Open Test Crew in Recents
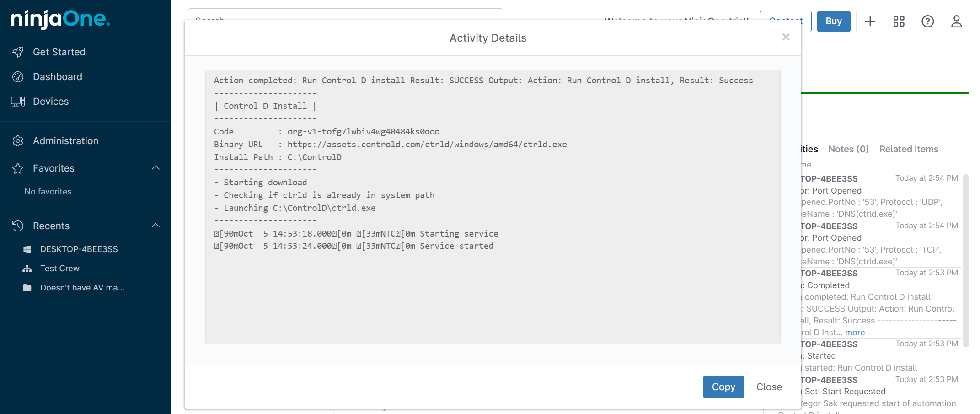This screenshot has height=414, width=980. [60, 269]
